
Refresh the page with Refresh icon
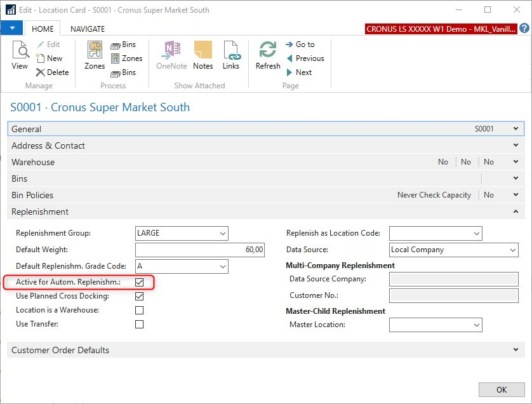[268, 56]
